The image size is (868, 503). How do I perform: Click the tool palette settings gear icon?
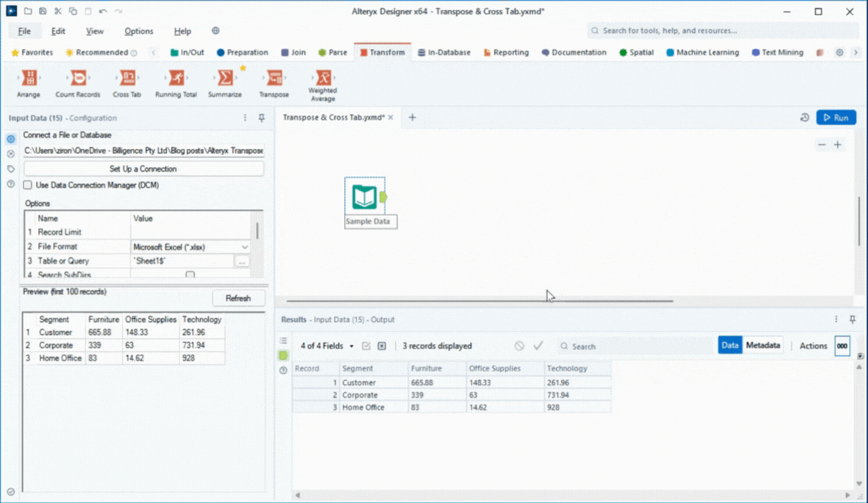click(x=840, y=53)
